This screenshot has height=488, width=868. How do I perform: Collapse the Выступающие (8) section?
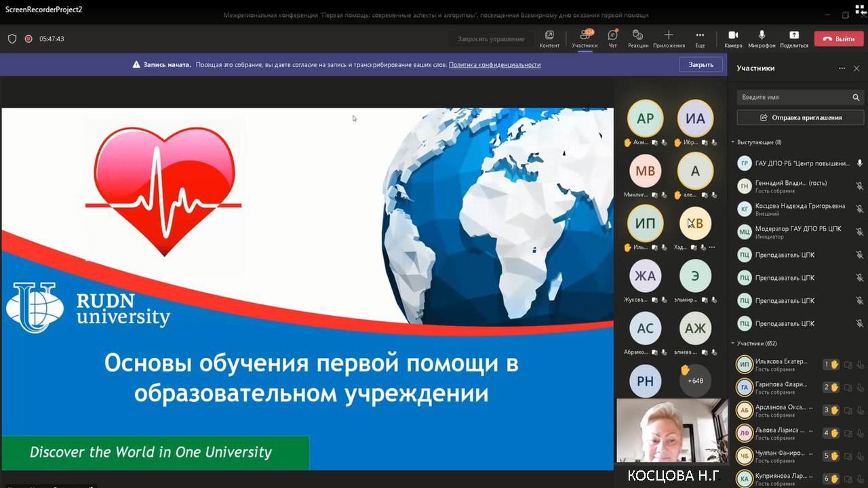(733, 142)
